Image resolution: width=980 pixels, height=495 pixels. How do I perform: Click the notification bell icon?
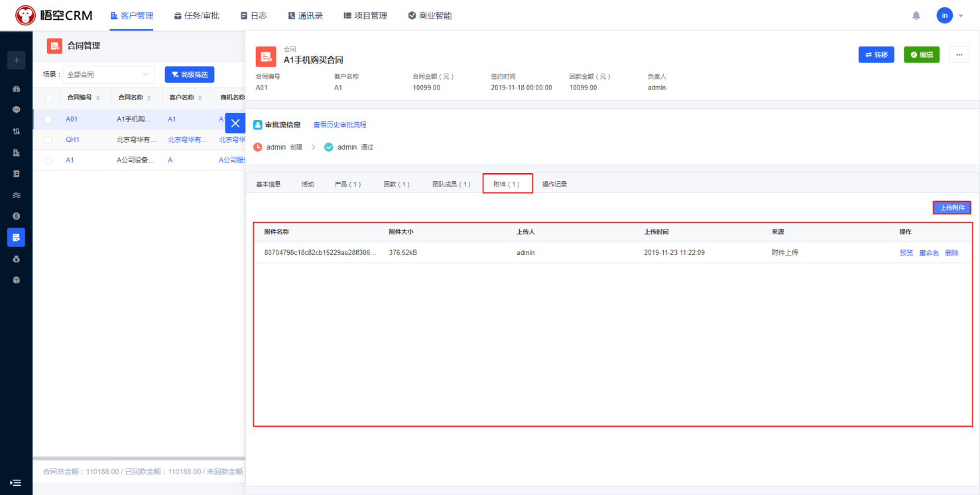pyautogui.click(x=916, y=15)
